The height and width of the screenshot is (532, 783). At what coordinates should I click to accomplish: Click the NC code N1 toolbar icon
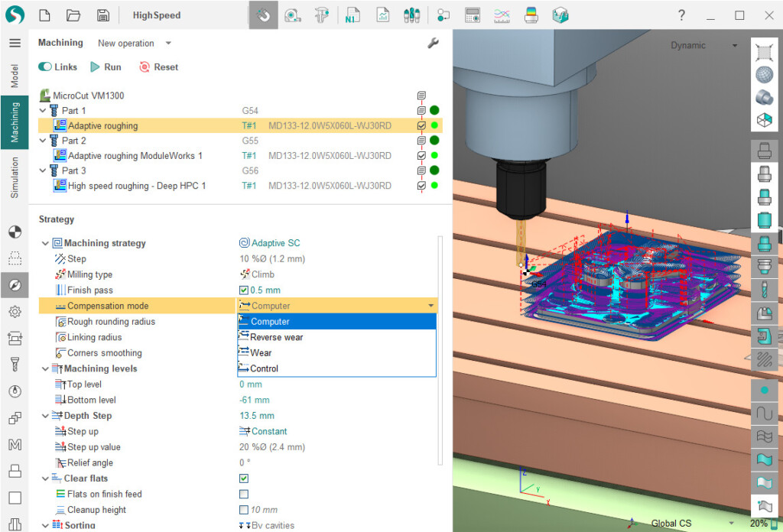(353, 15)
